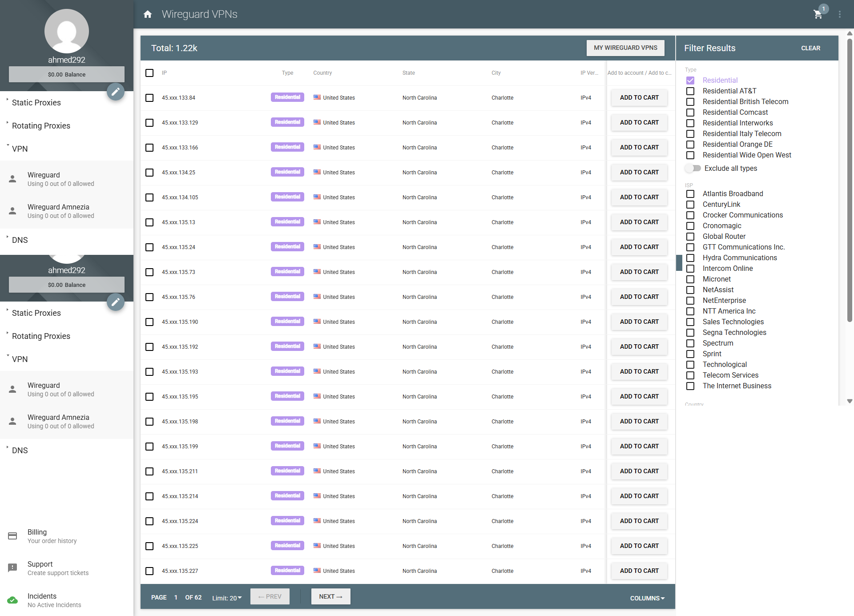854x616 pixels.
Task: Toggle Exclude all types switch
Action: [693, 168]
